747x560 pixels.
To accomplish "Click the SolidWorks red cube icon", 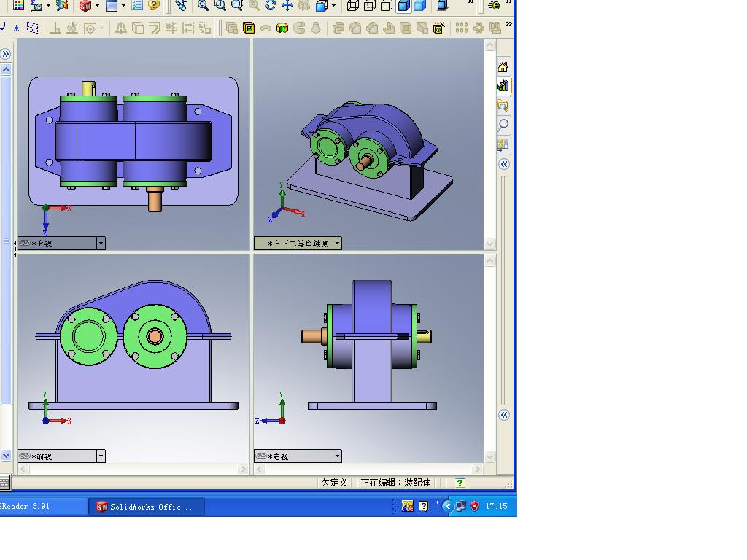I will tap(85, 6).
